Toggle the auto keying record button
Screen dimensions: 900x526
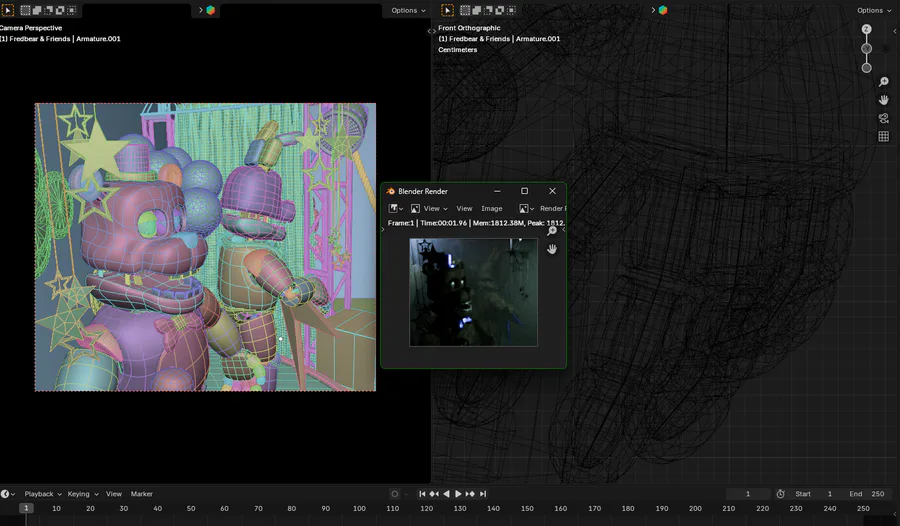coord(394,494)
